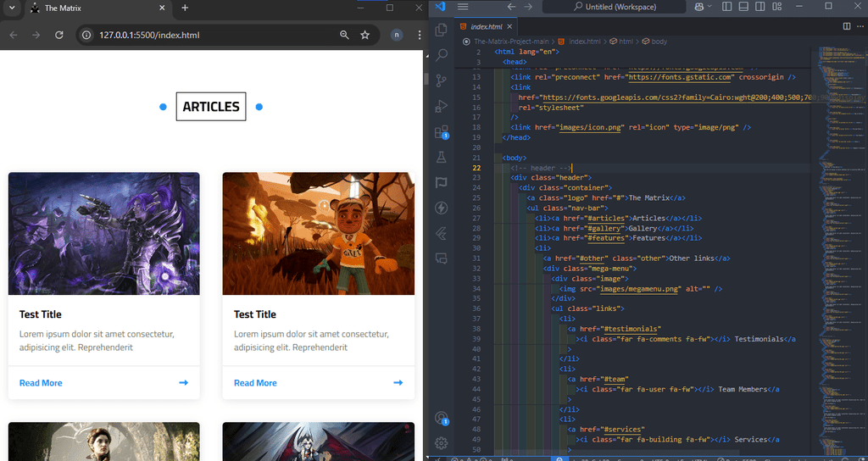Open the Run and Debug view
The width and height of the screenshot is (868, 461).
pyautogui.click(x=441, y=106)
